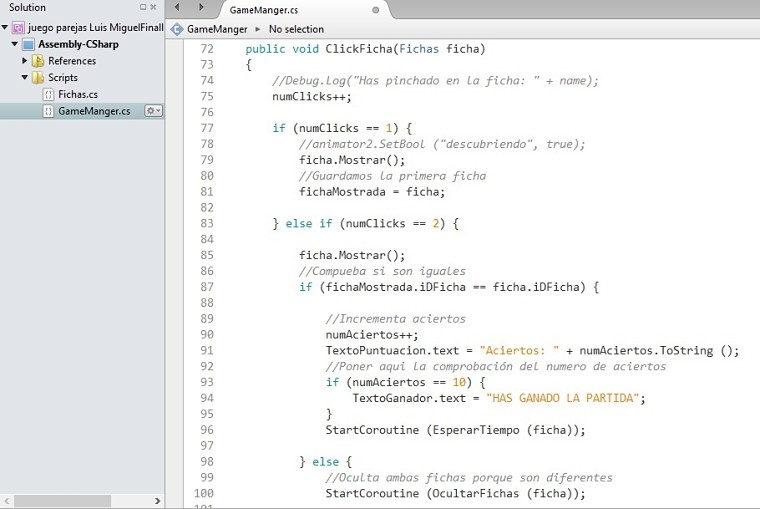Image resolution: width=760 pixels, height=509 pixels.
Task: Click the 'else if (numClicks == 2)' line
Action: click(365, 223)
